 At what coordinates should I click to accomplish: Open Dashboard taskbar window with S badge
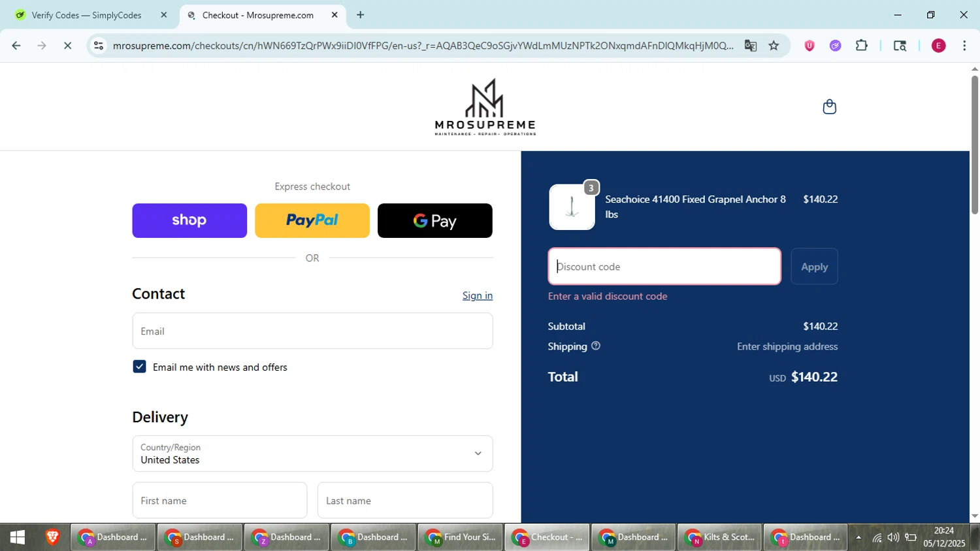coord(200,537)
